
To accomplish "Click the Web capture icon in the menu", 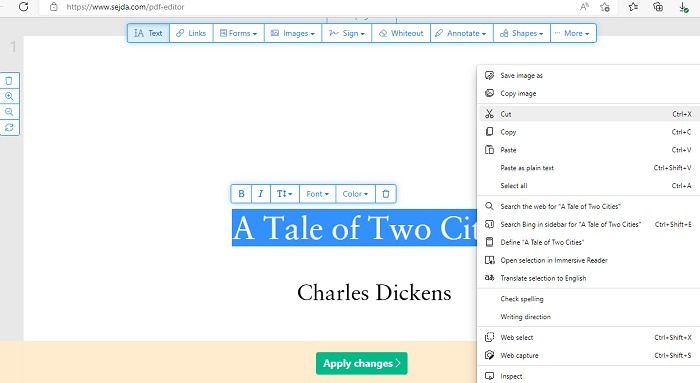I will (x=489, y=355).
